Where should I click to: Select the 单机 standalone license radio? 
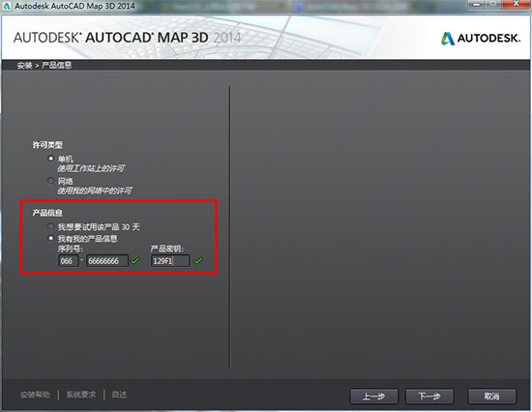(51, 159)
